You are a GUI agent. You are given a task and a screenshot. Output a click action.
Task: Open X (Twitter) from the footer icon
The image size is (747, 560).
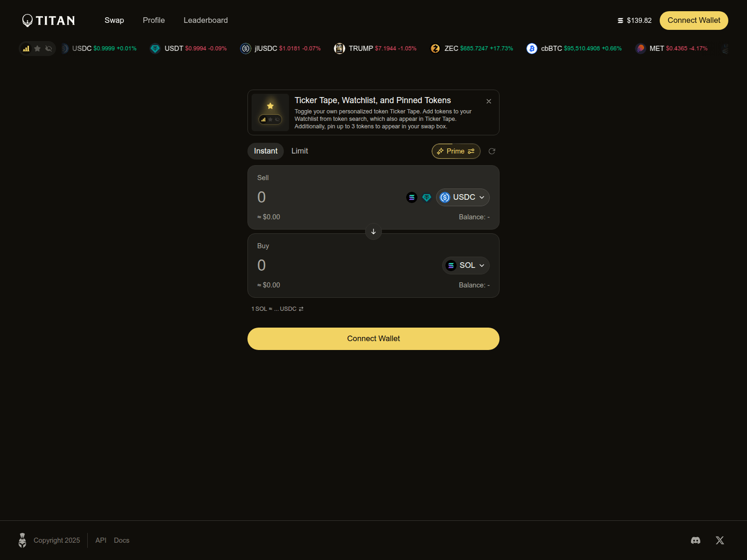click(x=719, y=540)
